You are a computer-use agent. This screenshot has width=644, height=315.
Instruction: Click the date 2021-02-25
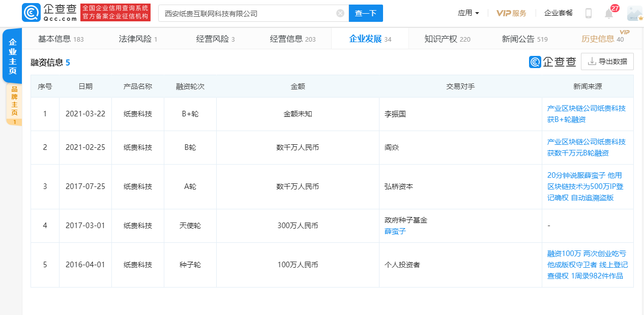(x=85, y=147)
